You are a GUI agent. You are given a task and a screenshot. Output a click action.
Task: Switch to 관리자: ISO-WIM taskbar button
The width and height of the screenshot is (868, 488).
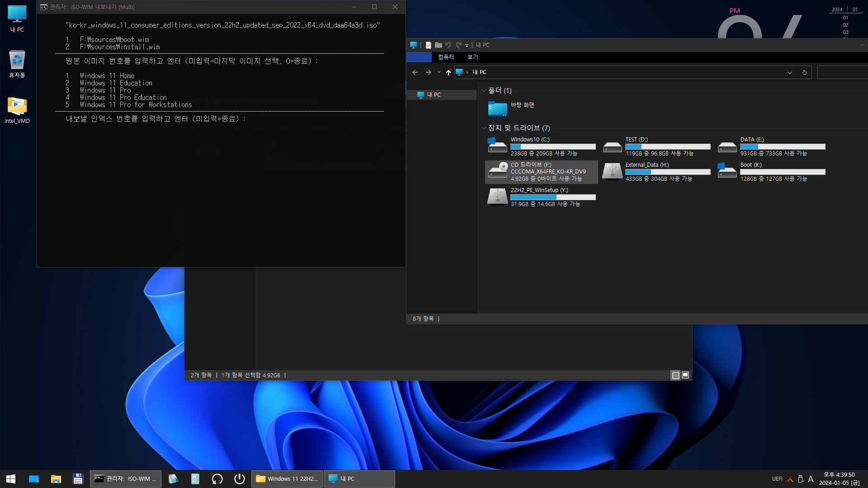pos(125,479)
